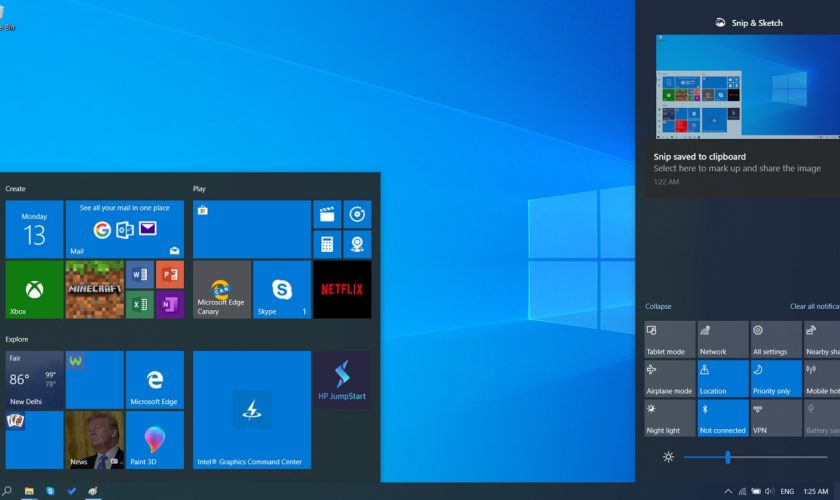Collapse the quick actions panel
This screenshot has height=500, width=840.
[x=658, y=306]
